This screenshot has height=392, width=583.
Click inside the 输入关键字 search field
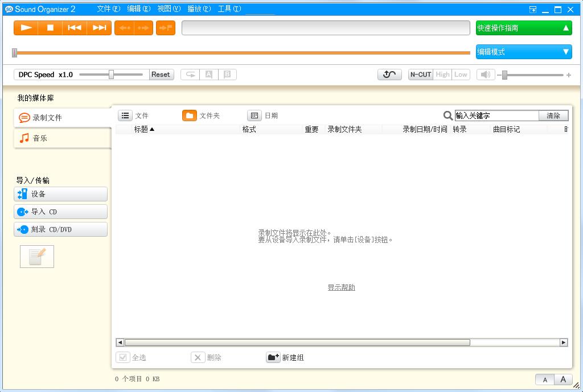pos(495,115)
